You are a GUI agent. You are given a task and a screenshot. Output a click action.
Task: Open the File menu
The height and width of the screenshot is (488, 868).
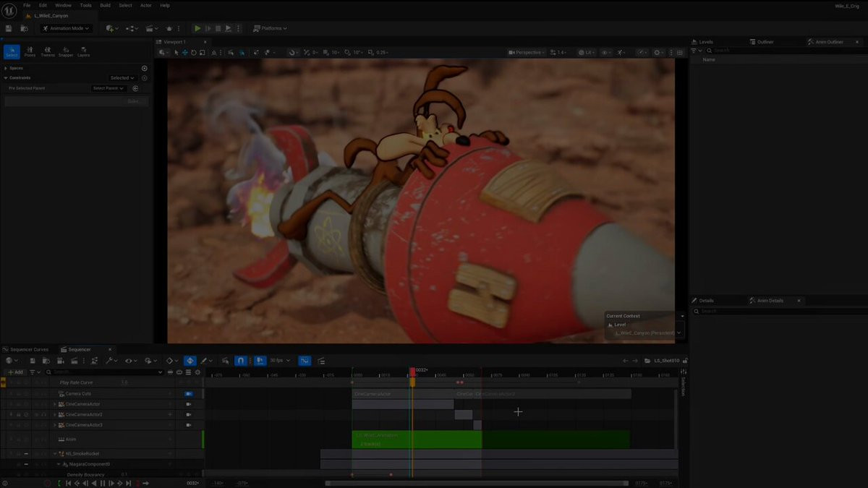click(x=27, y=5)
